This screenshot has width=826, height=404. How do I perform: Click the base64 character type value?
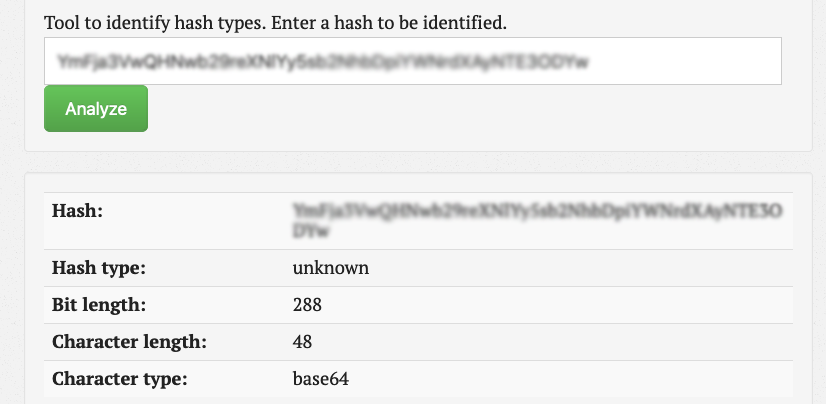pyautogui.click(x=321, y=379)
